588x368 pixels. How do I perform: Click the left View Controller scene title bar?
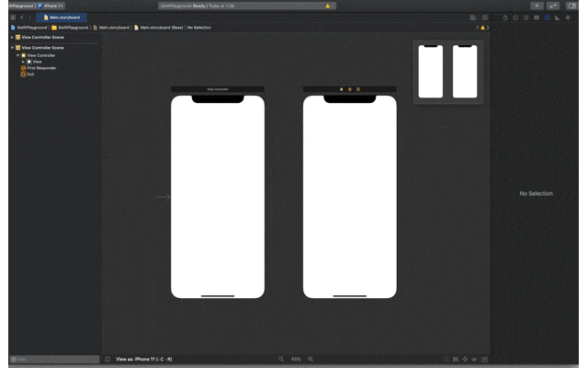point(218,89)
